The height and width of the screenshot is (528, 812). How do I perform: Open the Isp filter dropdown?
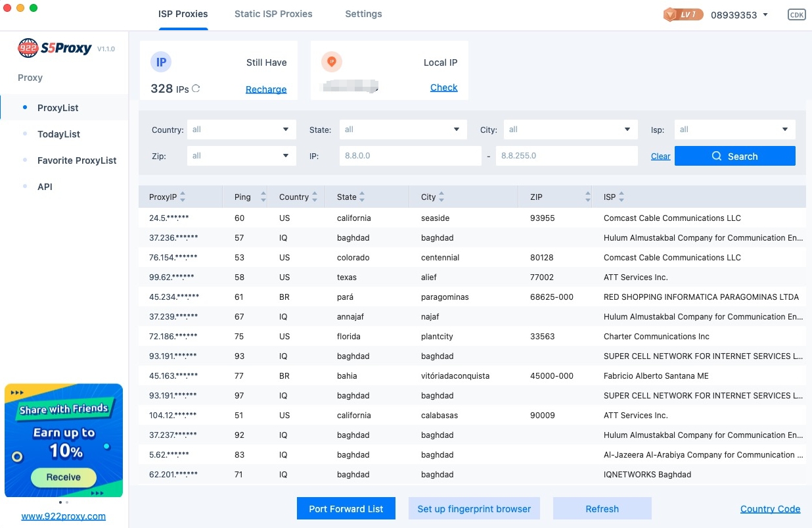(734, 130)
